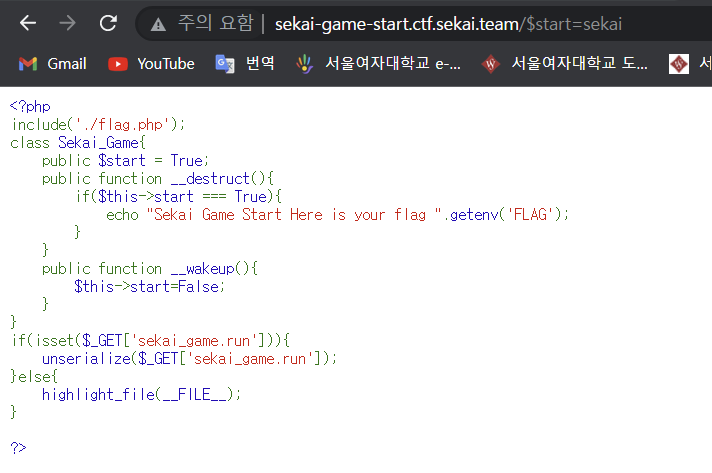Click the 주의 요함 warning label
This screenshot has width=712, height=473.
point(215,23)
